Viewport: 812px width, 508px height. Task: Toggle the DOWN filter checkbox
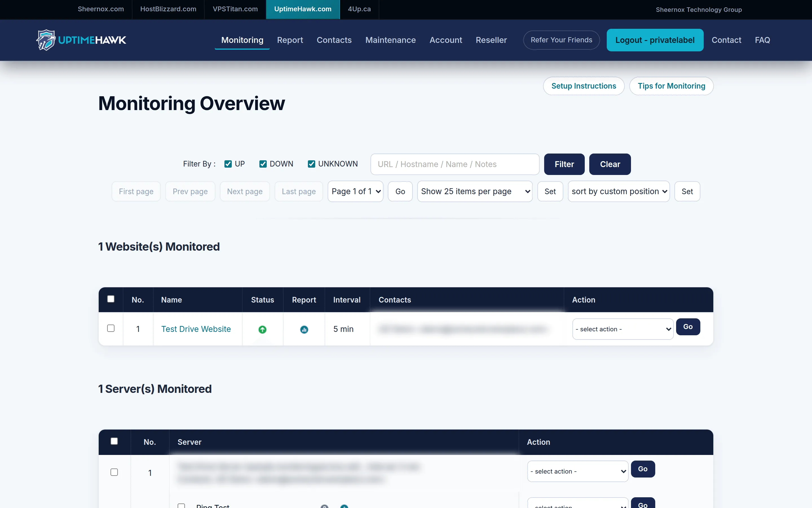[x=263, y=164]
